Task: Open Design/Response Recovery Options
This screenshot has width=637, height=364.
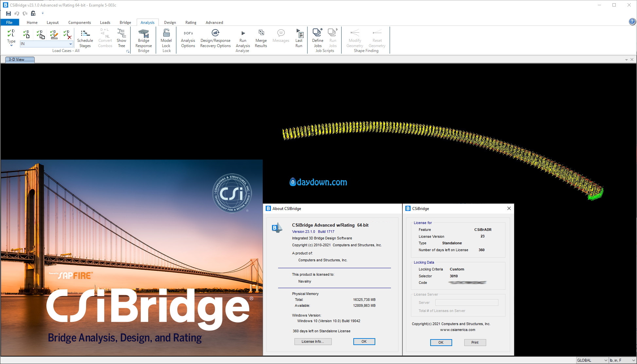Action: pos(215,38)
